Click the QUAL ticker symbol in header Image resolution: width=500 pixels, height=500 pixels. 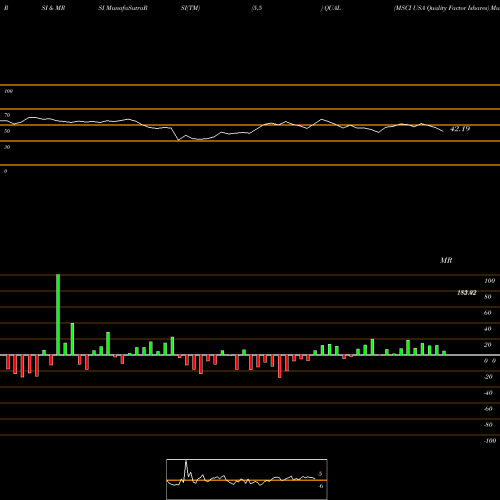(x=332, y=8)
